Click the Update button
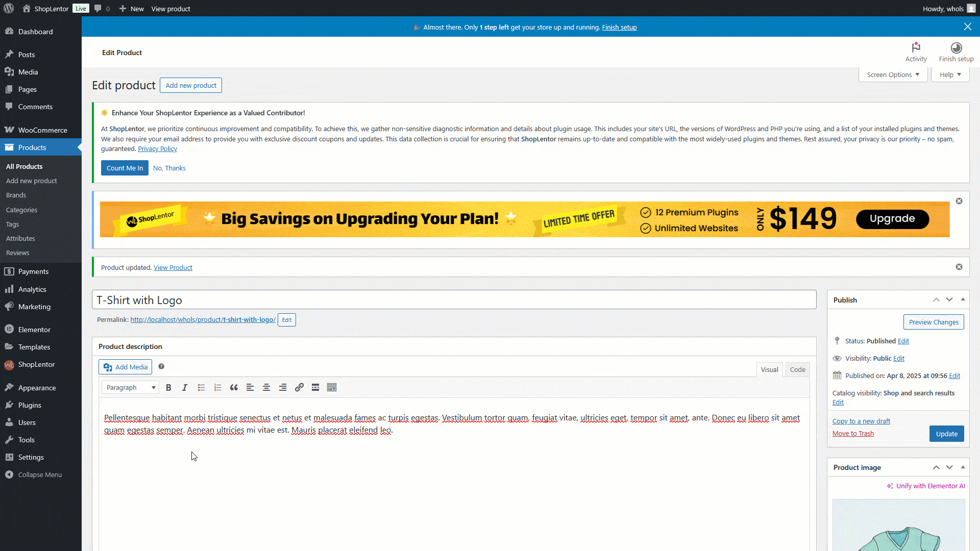 click(946, 434)
